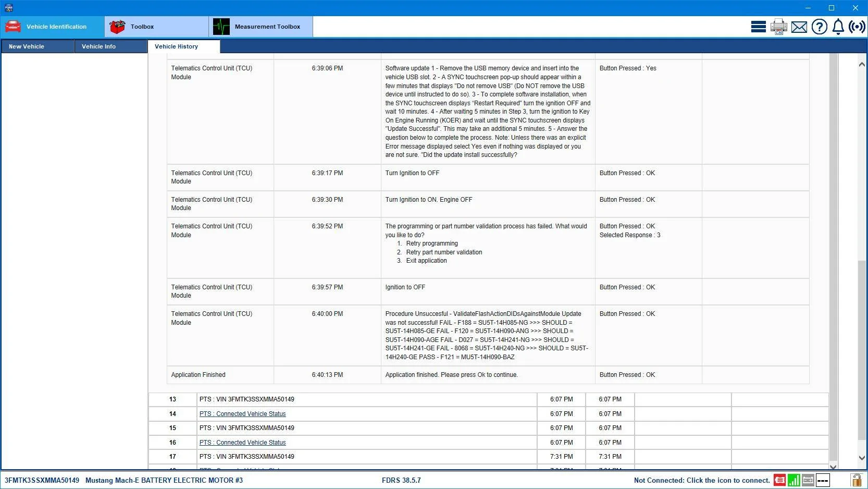The image size is (868, 489).
Task: Click the inner table scrollbar down arrow
Action: coord(833,467)
